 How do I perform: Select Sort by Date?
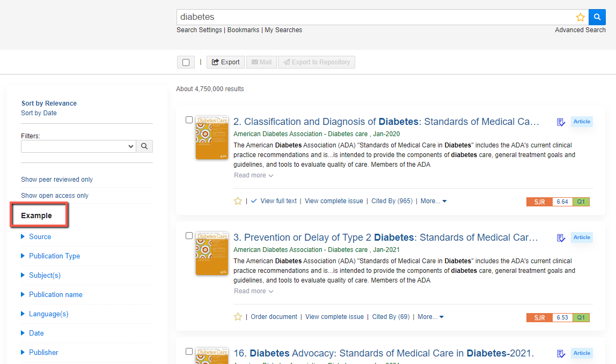click(39, 113)
